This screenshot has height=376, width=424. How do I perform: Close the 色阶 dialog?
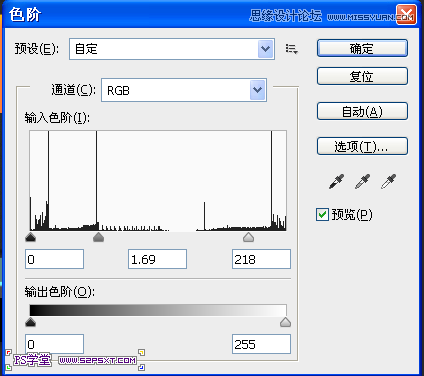(406, 14)
